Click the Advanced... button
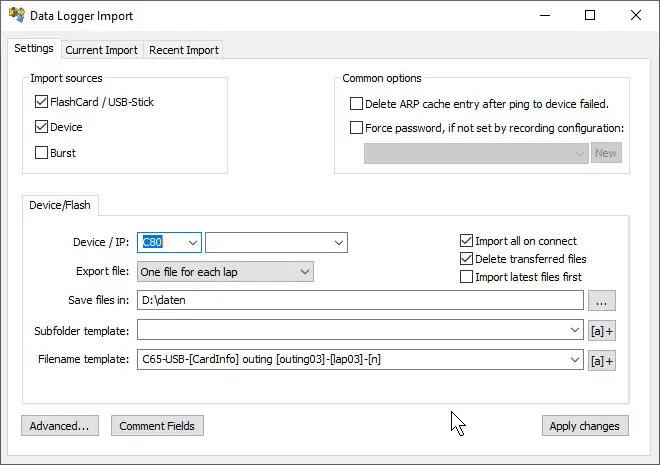This screenshot has height=465, width=660. point(59,426)
